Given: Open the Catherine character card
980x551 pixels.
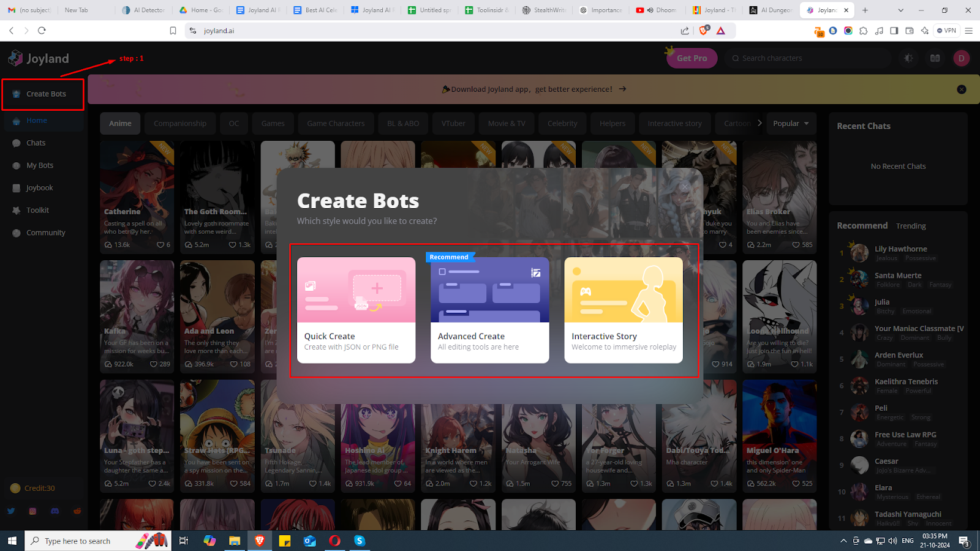Looking at the screenshot, I should click(x=137, y=197).
